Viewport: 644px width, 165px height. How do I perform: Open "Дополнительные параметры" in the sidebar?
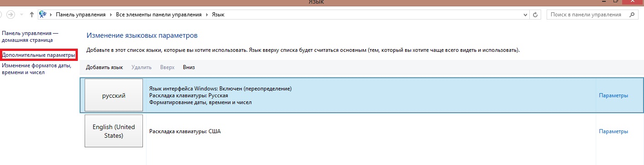point(38,55)
